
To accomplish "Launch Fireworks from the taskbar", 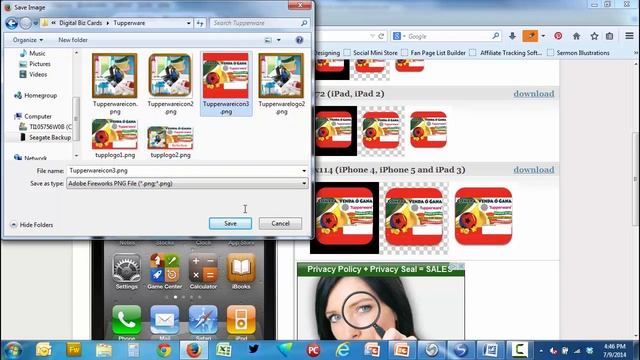I will pos(74,350).
